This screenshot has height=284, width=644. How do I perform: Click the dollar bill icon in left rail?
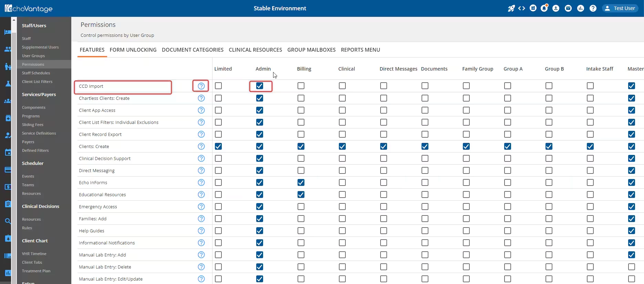pyautogui.click(x=8, y=187)
